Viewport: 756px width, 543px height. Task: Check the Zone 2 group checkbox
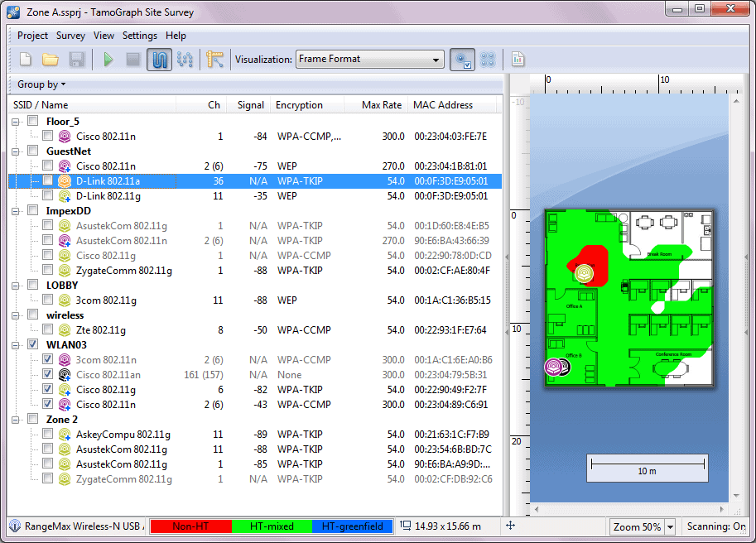pos(33,419)
